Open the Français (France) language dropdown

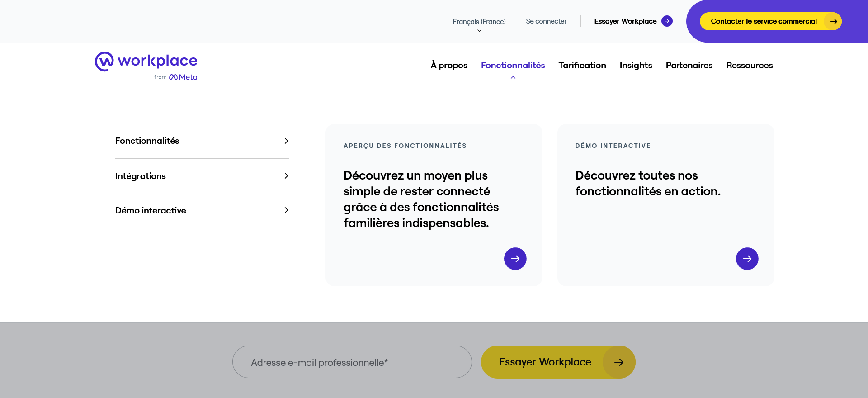479,24
